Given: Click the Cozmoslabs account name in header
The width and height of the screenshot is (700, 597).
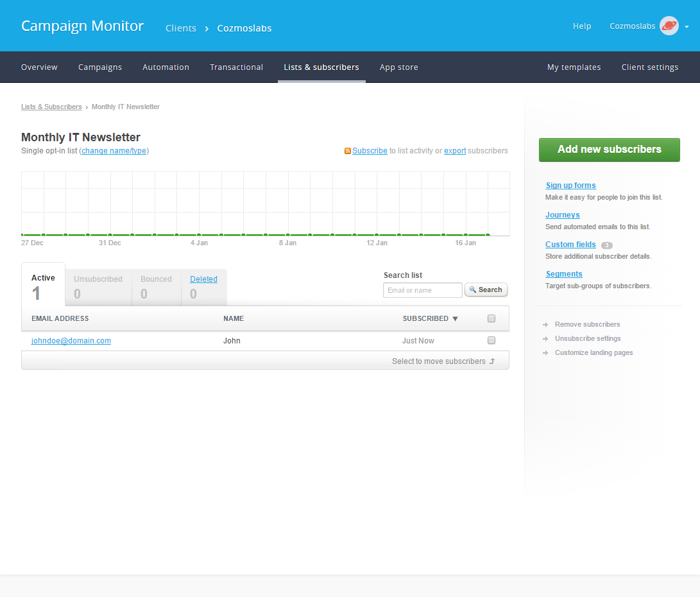Looking at the screenshot, I should pos(632,26).
